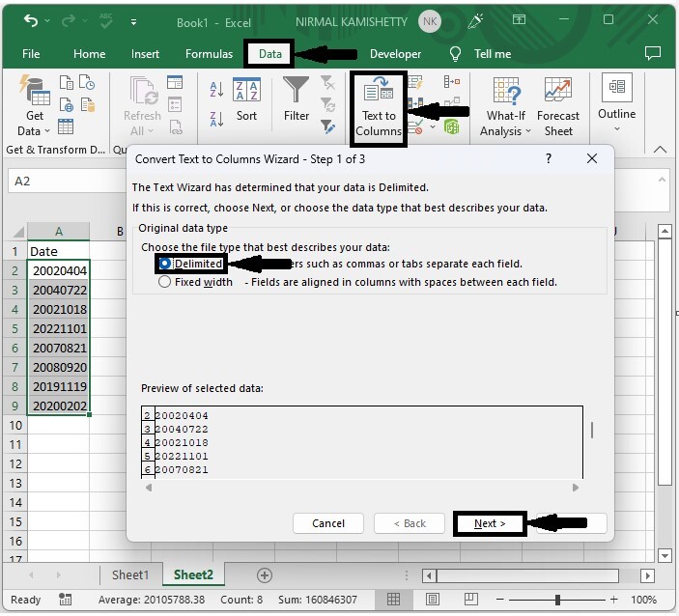The width and height of the screenshot is (679, 616).
Task: Sort ascending with the A to Z icon
Action: coord(216,89)
